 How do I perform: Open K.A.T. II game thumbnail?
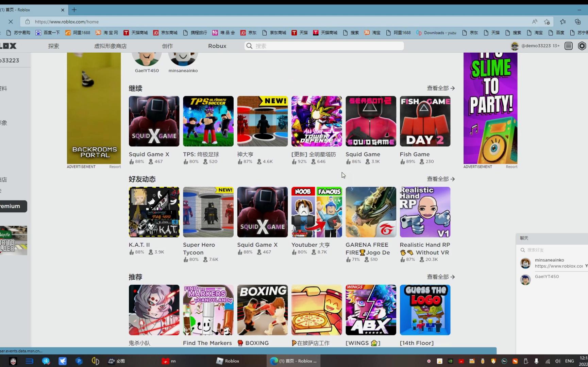click(154, 212)
